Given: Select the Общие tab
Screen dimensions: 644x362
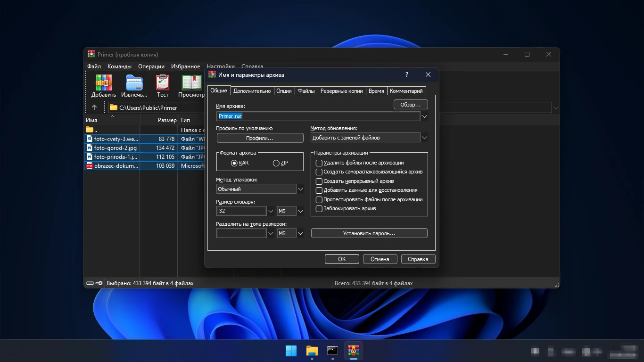Looking at the screenshot, I should point(219,90).
